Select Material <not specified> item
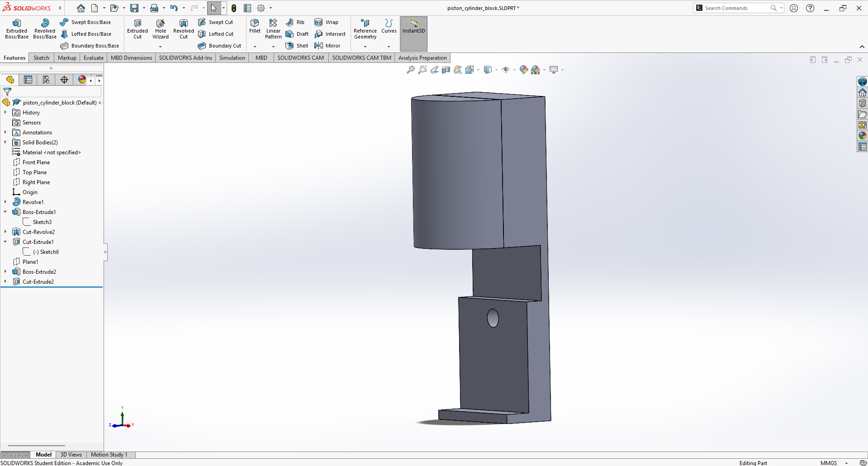The width and height of the screenshot is (868, 466). (52, 152)
